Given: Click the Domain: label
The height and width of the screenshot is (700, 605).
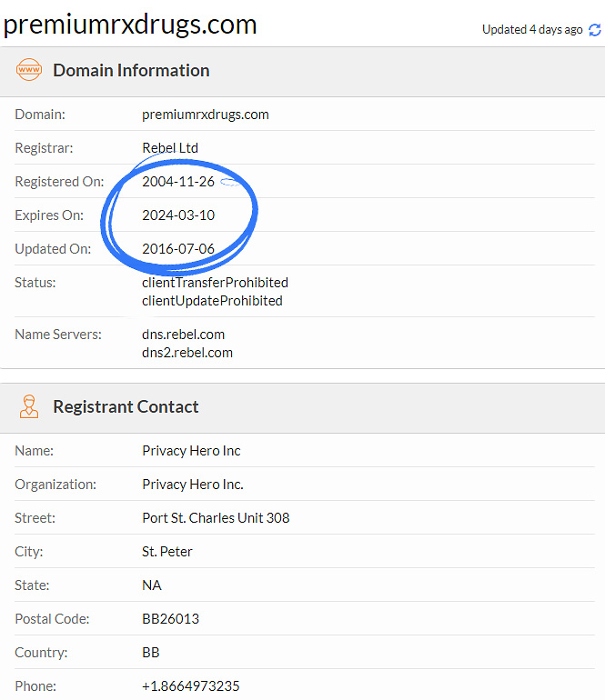Looking at the screenshot, I should (40, 115).
